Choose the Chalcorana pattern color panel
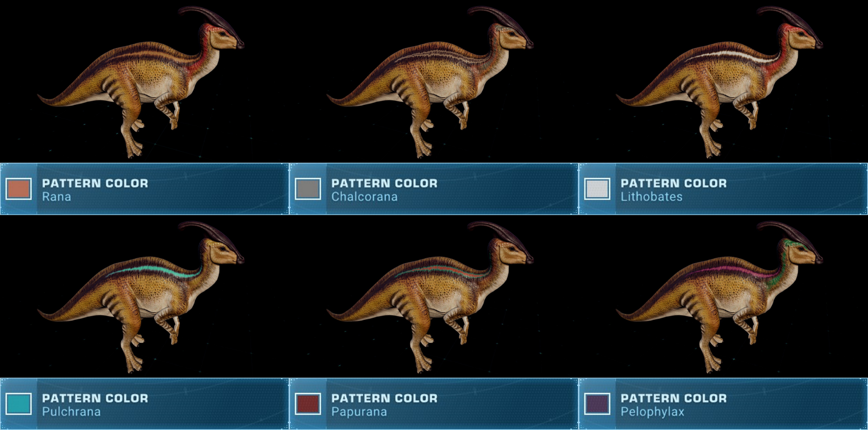 pyautogui.click(x=434, y=189)
